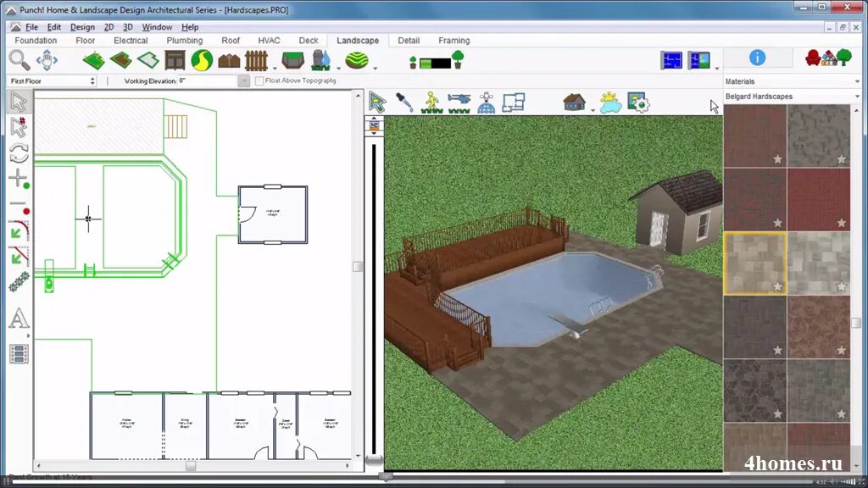Open the weather and sun lighting settings
This screenshot has width=868, height=488.
click(x=609, y=103)
